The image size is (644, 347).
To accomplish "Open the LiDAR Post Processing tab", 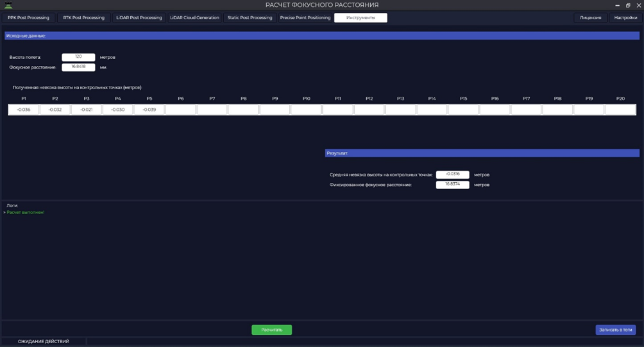I will (139, 18).
